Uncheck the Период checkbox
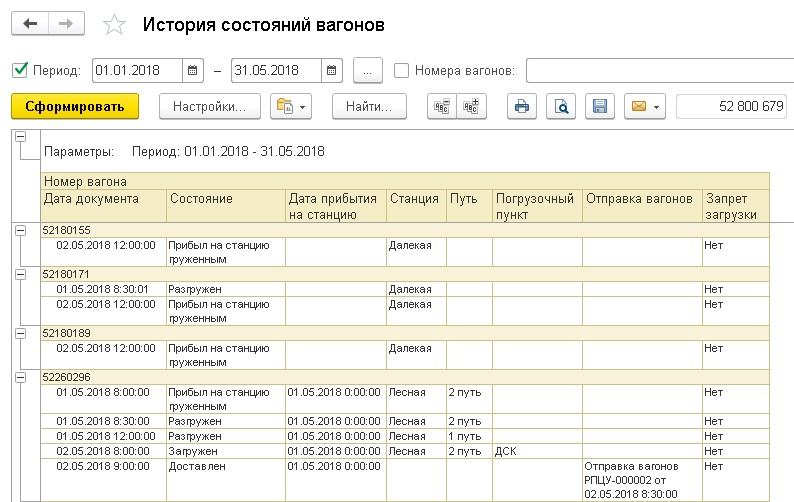 (x=19, y=71)
